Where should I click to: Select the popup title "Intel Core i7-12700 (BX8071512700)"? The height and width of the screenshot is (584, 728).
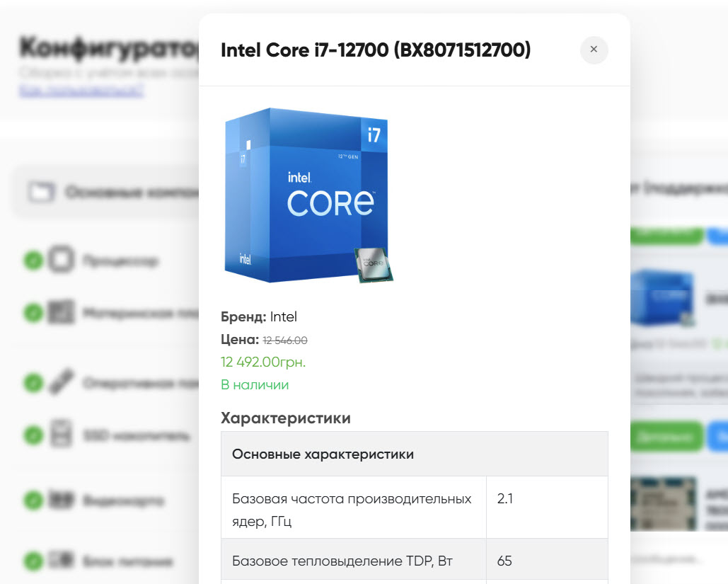coord(376,50)
